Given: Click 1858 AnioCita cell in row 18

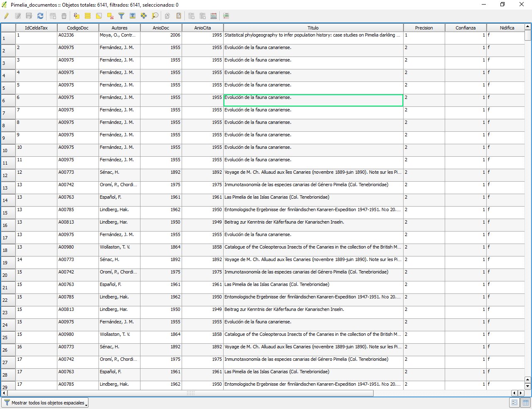Looking at the screenshot, I should (x=202, y=250).
